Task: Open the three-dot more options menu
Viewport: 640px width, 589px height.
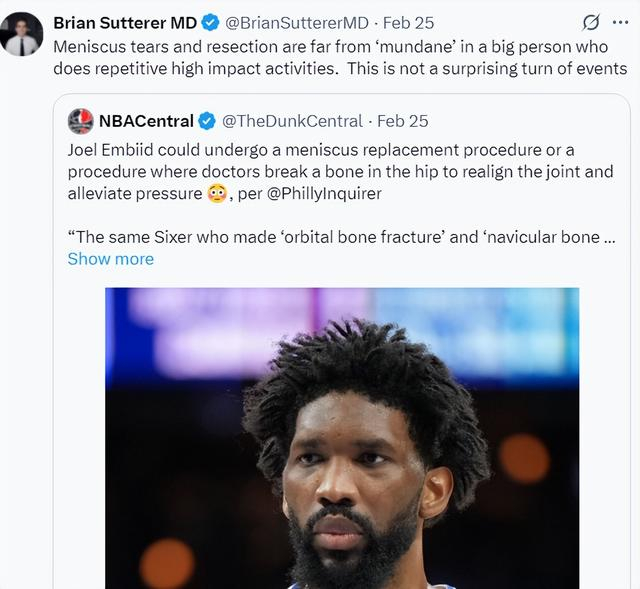Action: click(x=622, y=22)
